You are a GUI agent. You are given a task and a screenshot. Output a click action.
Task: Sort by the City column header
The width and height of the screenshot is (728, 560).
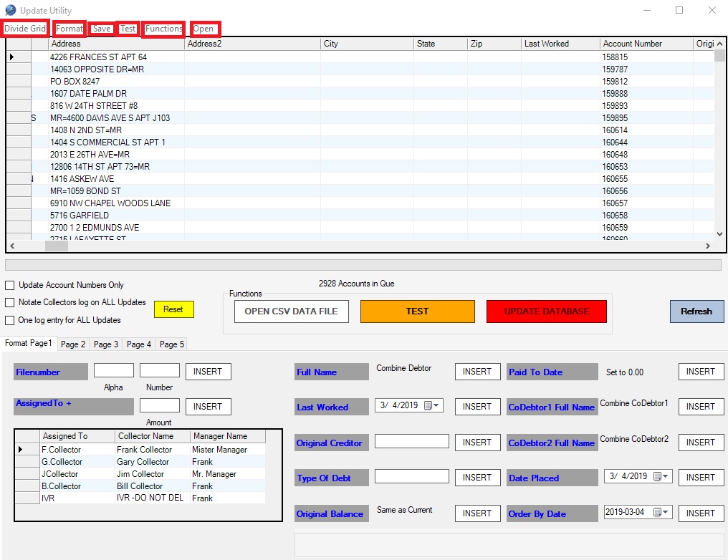[x=368, y=44]
